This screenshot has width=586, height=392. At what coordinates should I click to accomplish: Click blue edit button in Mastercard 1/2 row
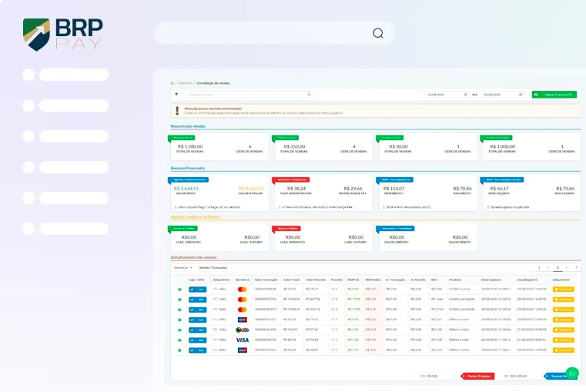197,300
